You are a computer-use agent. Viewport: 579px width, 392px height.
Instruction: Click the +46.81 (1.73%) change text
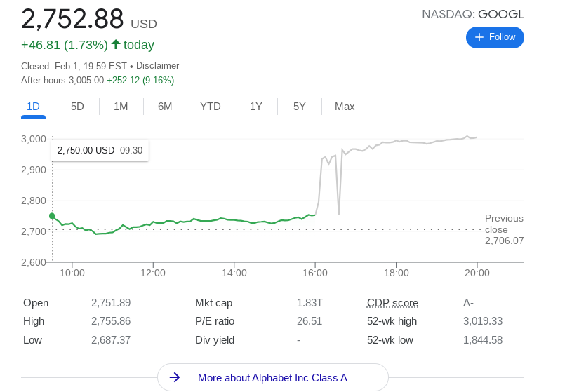[x=65, y=45]
